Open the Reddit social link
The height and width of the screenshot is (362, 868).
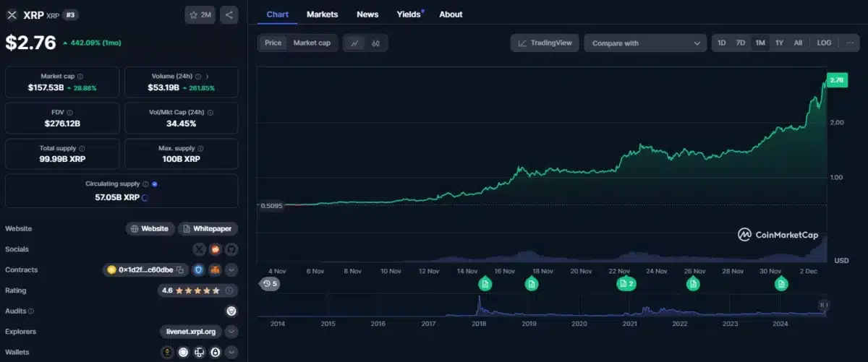pos(215,249)
